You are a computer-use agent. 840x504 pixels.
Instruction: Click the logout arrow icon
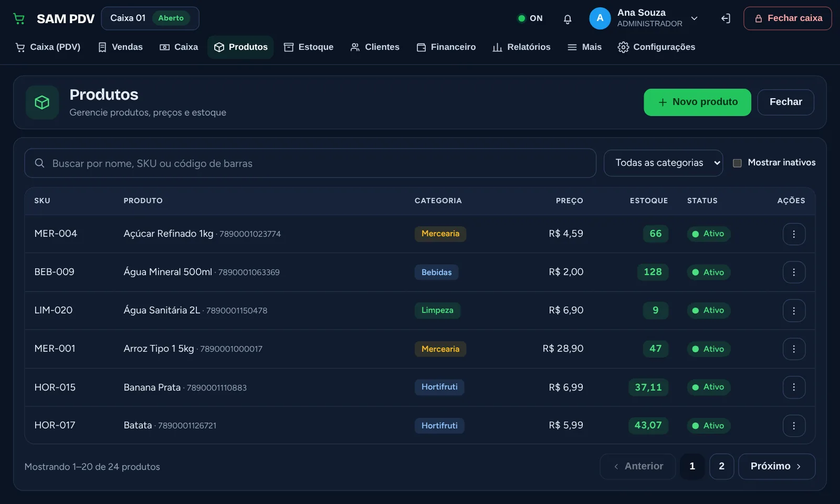(726, 19)
